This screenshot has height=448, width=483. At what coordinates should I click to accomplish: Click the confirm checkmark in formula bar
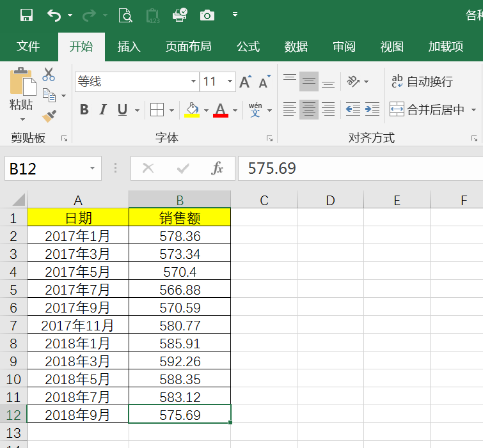click(x=183, y=168)
